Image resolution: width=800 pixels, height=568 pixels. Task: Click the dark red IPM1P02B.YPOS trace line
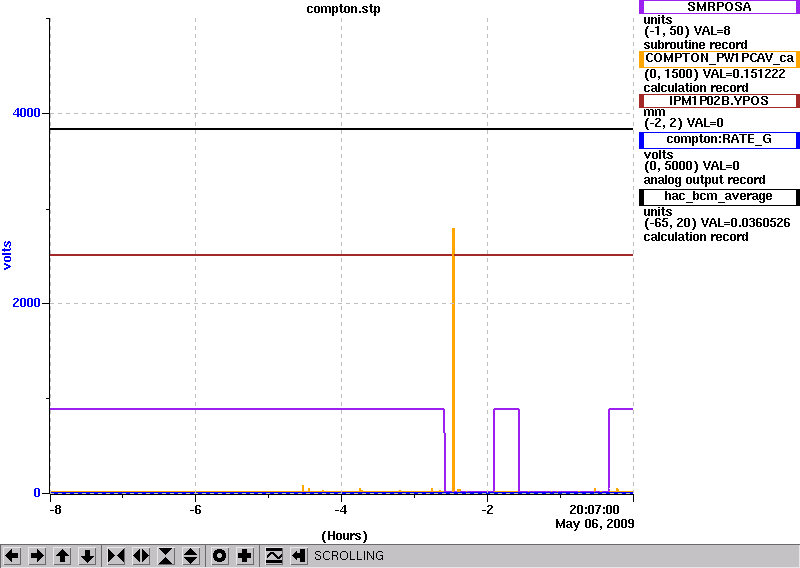[341, 255]
